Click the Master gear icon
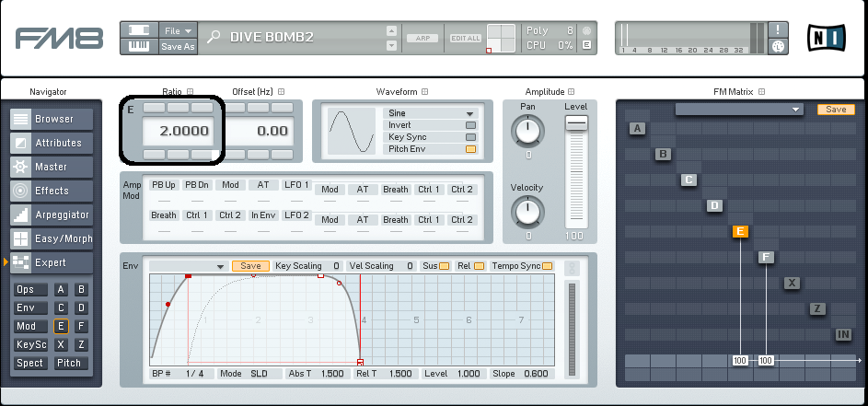This screenshot has width=868, height=406. (20, 167)
